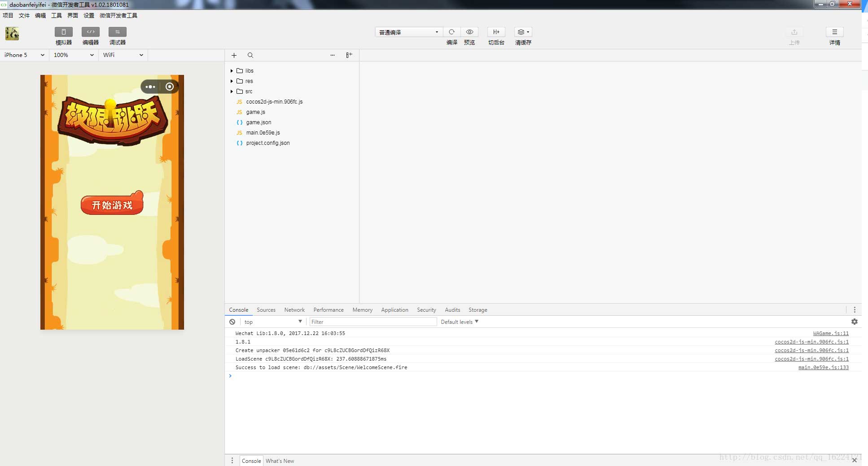868x466 pixels.
Task: Open the 设置 menu
Action: click(88, 15)
